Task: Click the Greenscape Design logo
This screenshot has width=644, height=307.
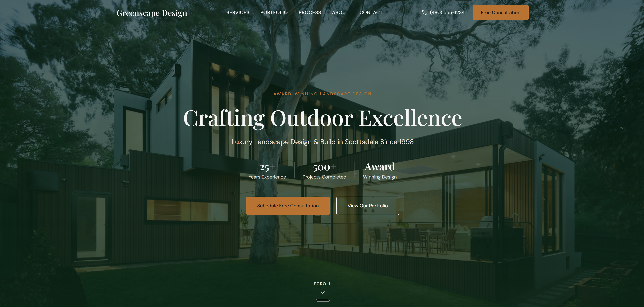Action: click(152, 13)
